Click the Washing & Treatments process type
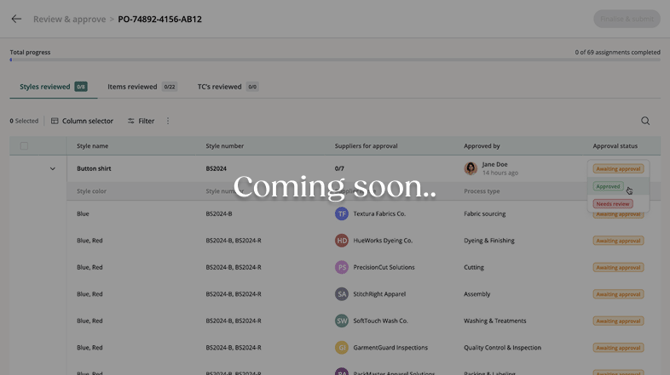This screenshot has width=670, height=375. pyautogui.click(x=495, y=321)
